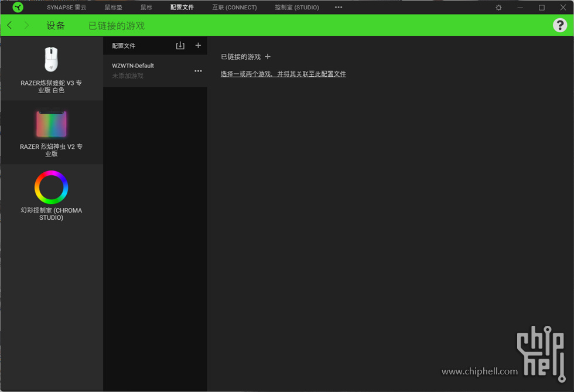Open settings via the gear icon
This screenshot has height=392, width=574.
pyautogui.click(x=498, y=8)
